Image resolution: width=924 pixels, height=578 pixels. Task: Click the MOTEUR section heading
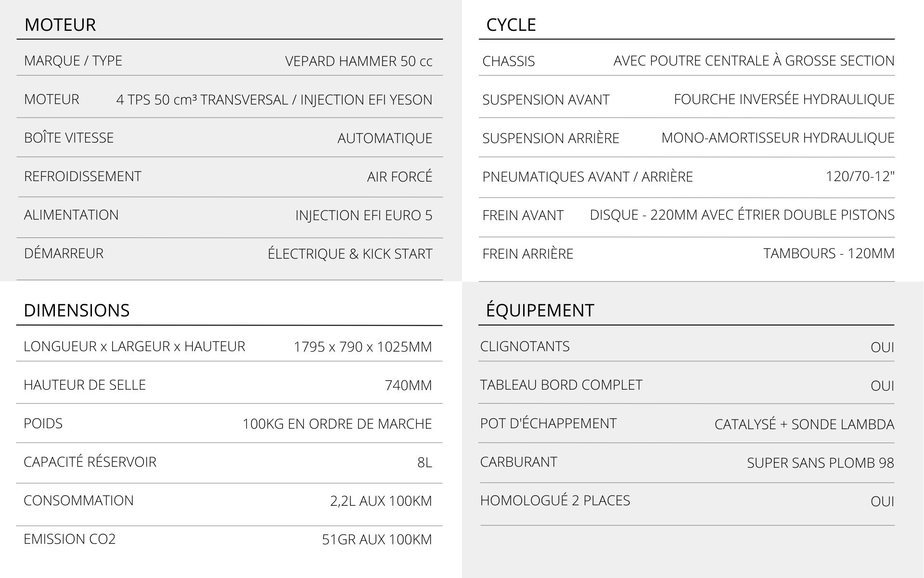point(60,25)
